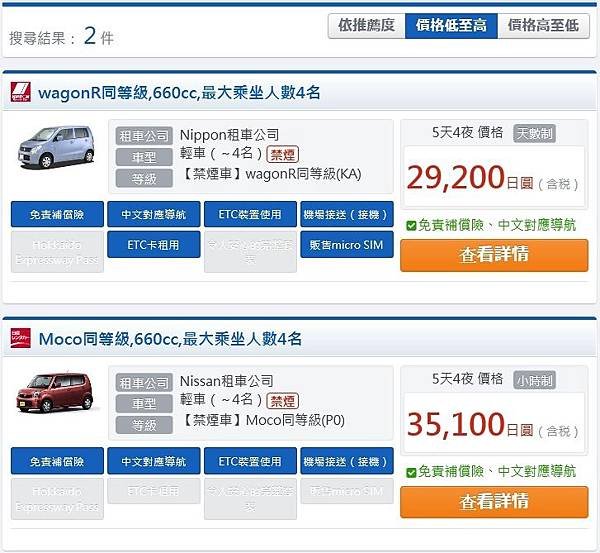The width and height of the screenshot is (600, 553).
Task: Click wagonR's 免責補償險 feature badge
Action: pos(57,214)
